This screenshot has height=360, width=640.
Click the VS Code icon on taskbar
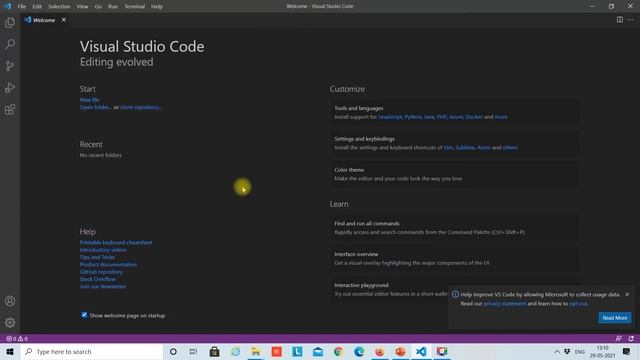point(421,351)
